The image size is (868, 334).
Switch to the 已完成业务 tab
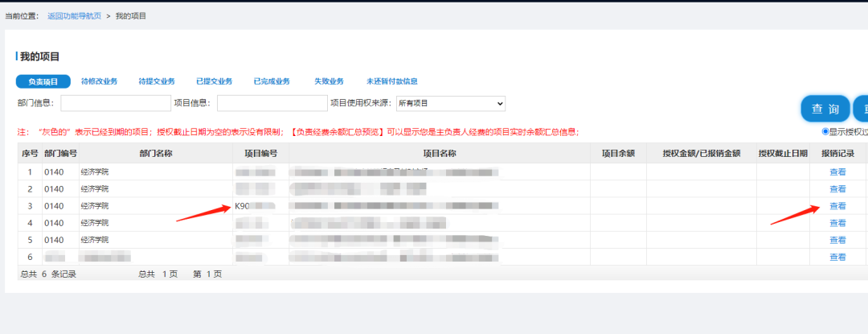coord(272,81)
